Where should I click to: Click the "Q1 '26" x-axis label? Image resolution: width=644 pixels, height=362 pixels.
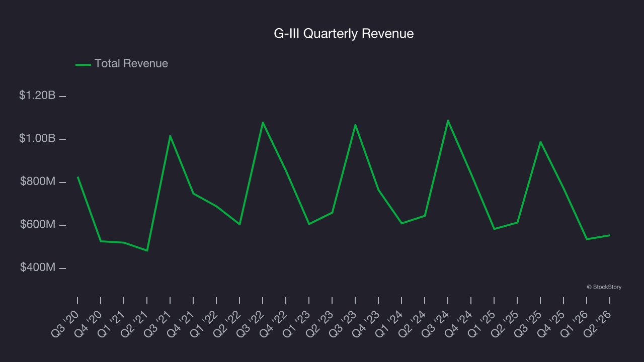tap(576, 324)
